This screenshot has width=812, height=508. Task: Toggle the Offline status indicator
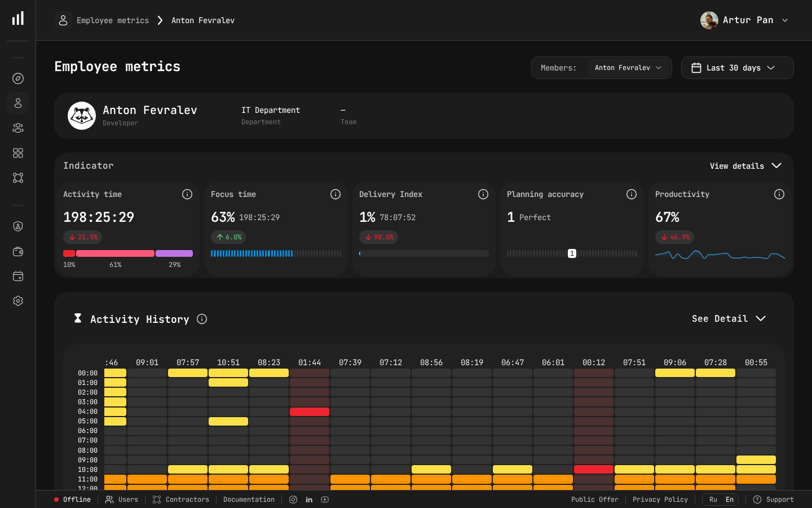[x=72, y=500]
